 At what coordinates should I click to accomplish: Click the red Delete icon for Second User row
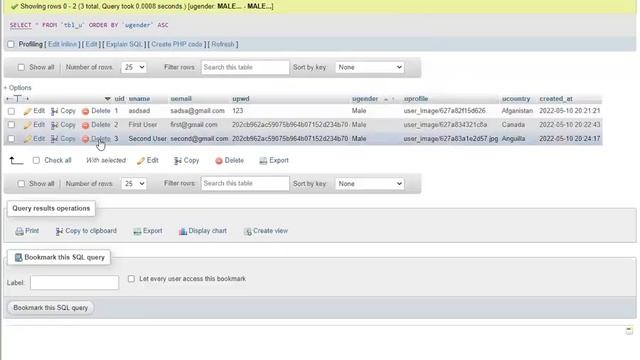85,139
